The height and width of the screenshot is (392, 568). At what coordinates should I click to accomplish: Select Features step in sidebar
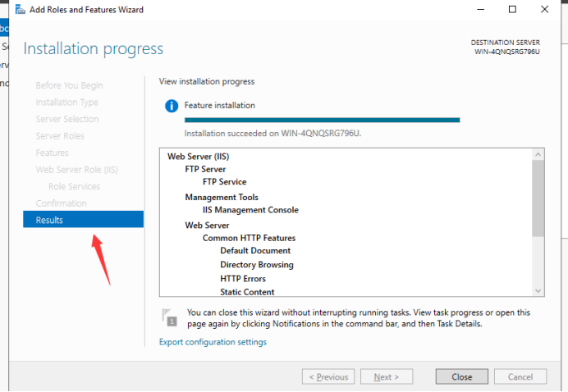[53, 153]
